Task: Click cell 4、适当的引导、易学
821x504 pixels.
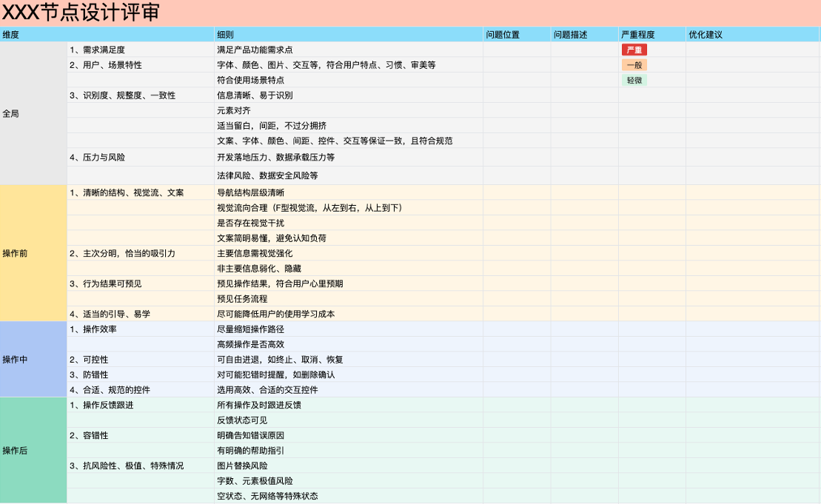Action: pyautogui.click(x=141, y=314)
